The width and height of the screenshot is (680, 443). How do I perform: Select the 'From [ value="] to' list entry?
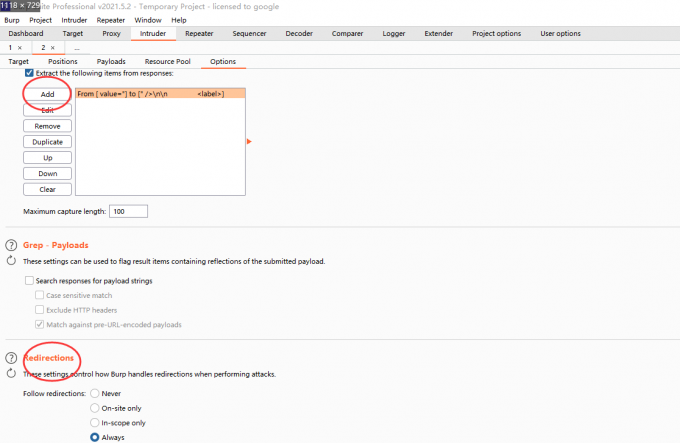(x=160, y=94)
